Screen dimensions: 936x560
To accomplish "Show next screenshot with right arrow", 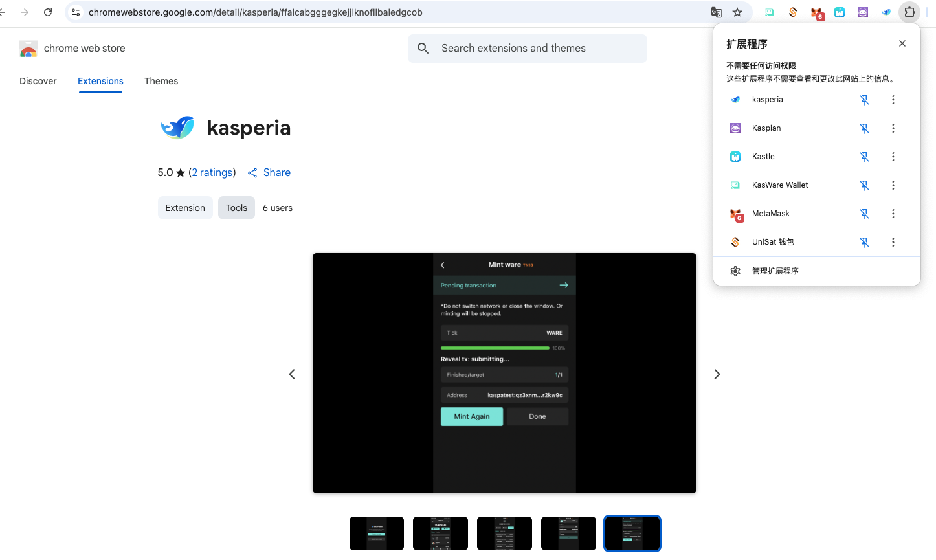I will pyautogui.click(x=717, y=374).
